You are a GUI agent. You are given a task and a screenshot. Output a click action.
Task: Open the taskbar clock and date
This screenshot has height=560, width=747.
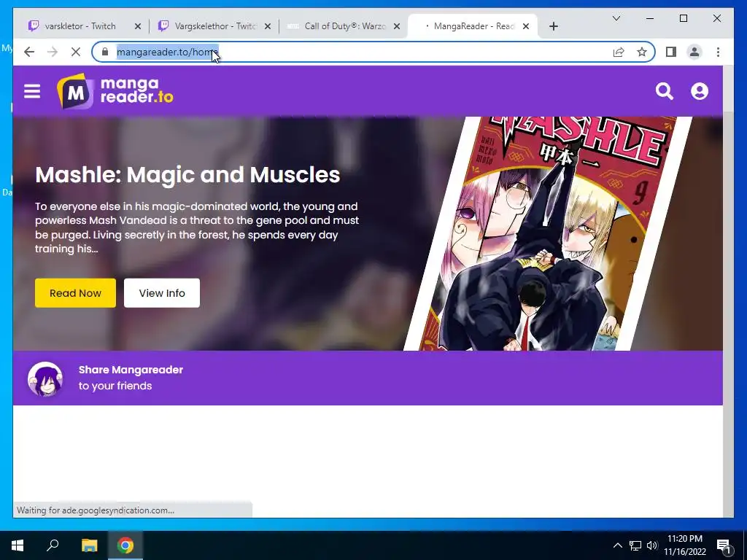[684, 545]
